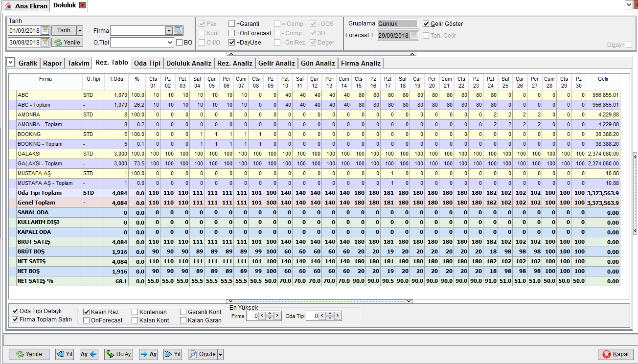Click the En Yüksek Firma number field
This screenshot has width=638, height=364.
[x=252, y=316]
